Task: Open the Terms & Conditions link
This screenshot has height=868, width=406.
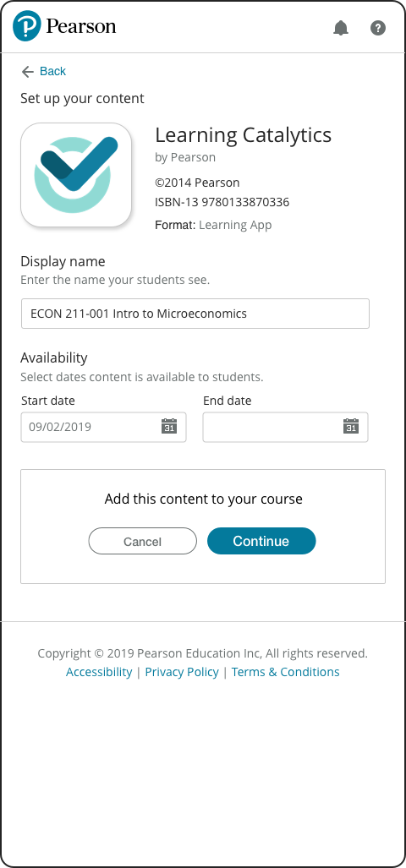Action: coord(285,672)
